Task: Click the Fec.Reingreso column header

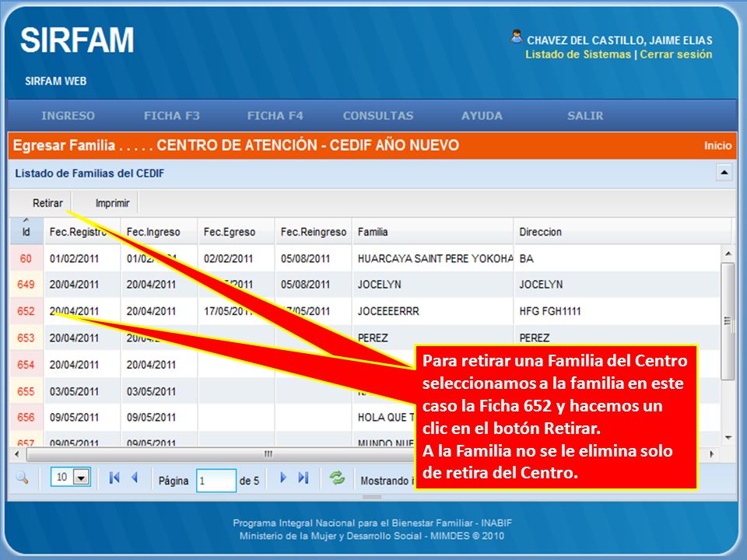Action: (x=314, y=232)
